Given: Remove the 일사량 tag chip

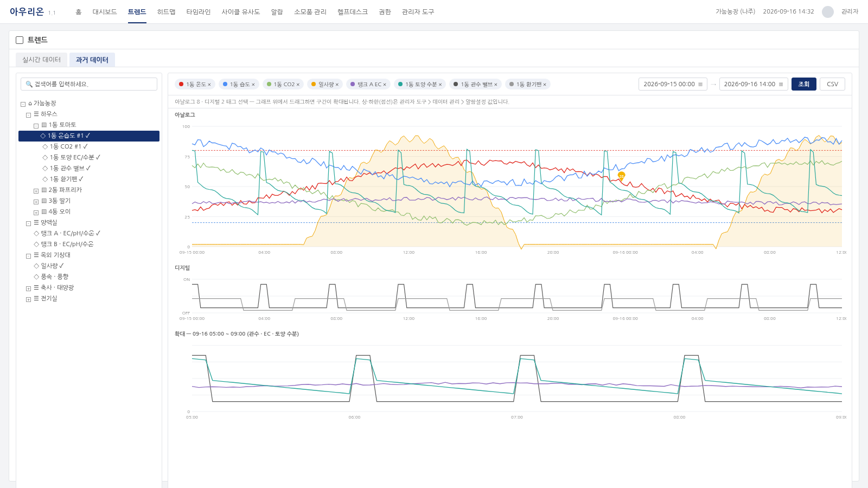Looking at the screenshot, I should pos(337,85).
